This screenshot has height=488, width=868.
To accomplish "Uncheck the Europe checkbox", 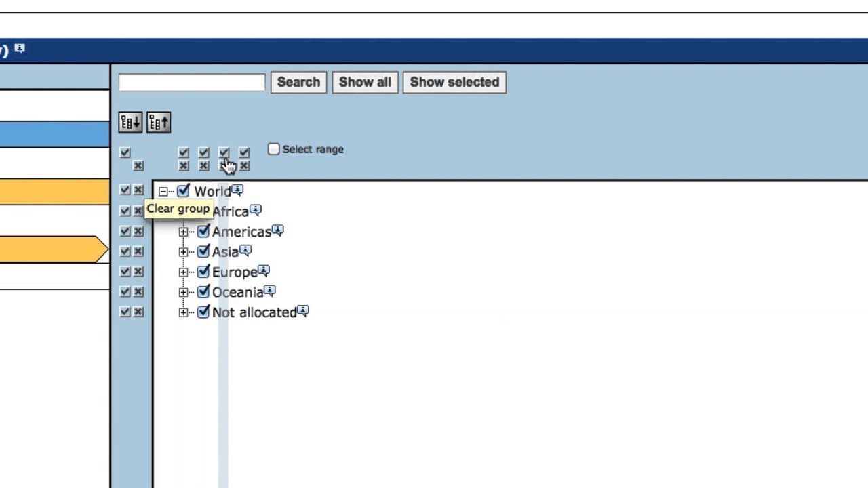I will point(203,271).
